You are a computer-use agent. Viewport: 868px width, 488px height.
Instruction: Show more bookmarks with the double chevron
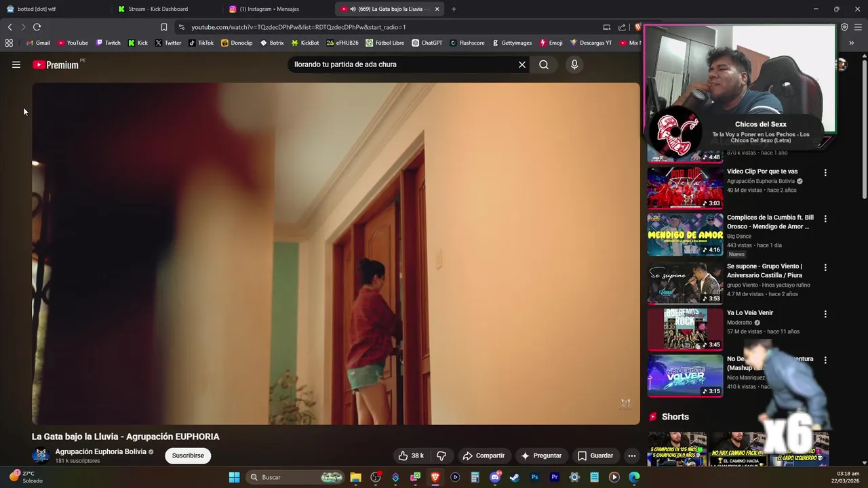[x=851, y=43]
